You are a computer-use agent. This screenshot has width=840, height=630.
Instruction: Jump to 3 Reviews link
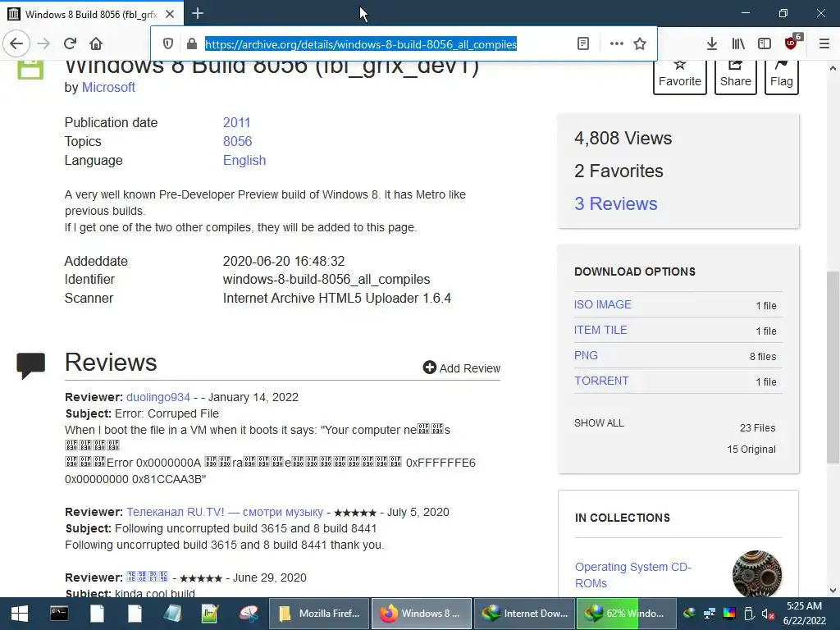click(615, 203)
